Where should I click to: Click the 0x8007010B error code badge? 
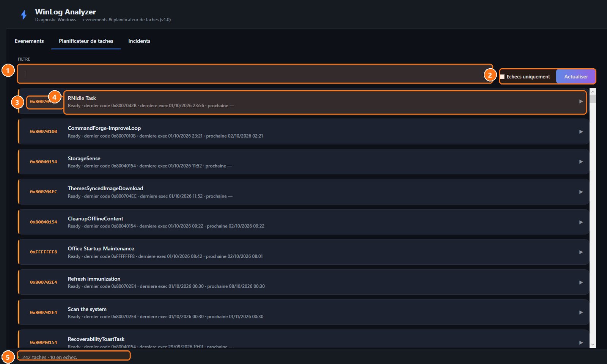point(44,132)
